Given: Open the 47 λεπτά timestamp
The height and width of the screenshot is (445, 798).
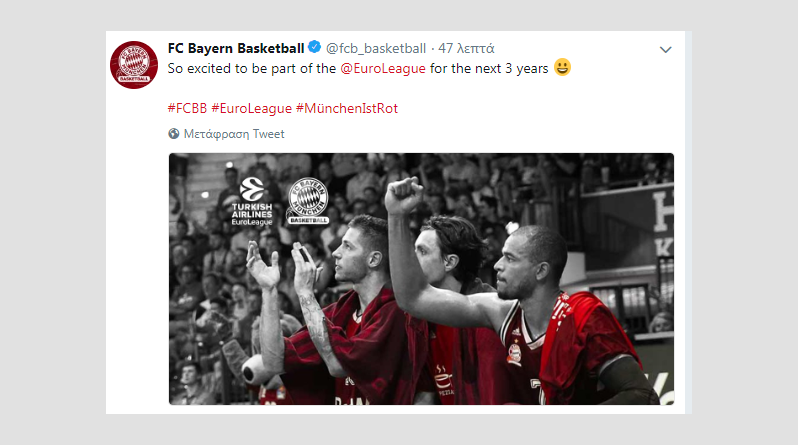Looking at the screenshot, I should click(x=466, y=48).
